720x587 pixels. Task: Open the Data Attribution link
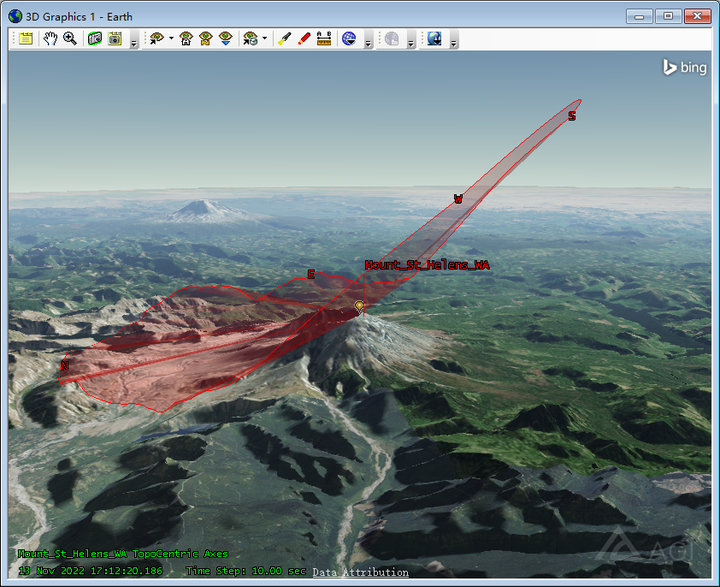pos(360,572)
